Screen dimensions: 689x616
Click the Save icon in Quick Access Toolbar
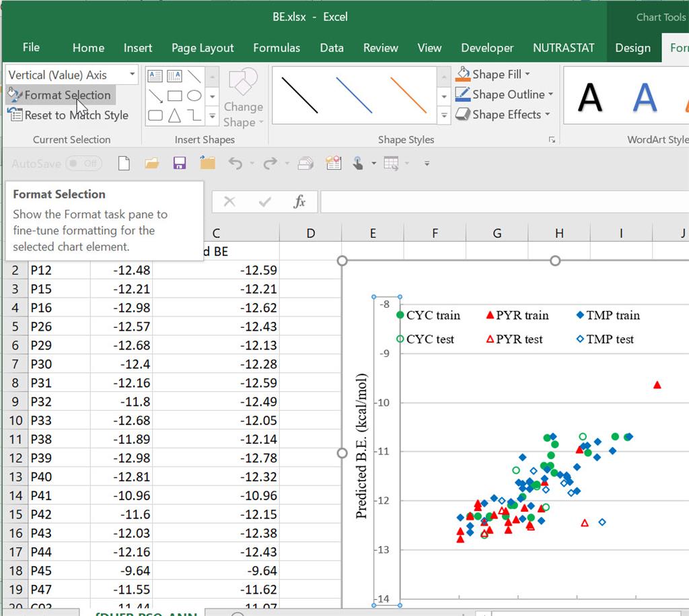point(180,163)
